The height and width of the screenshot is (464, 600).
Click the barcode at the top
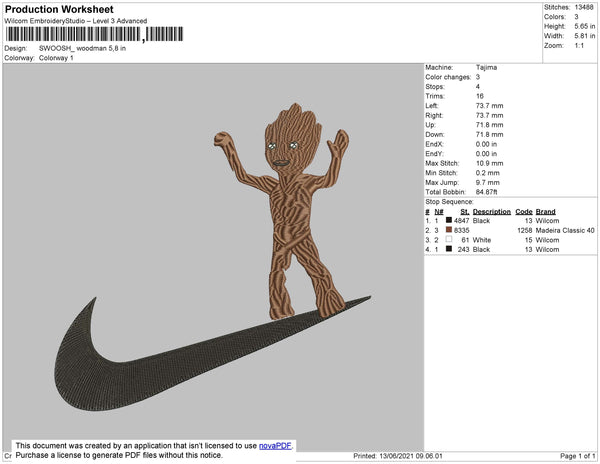click(x=94, y=34)
